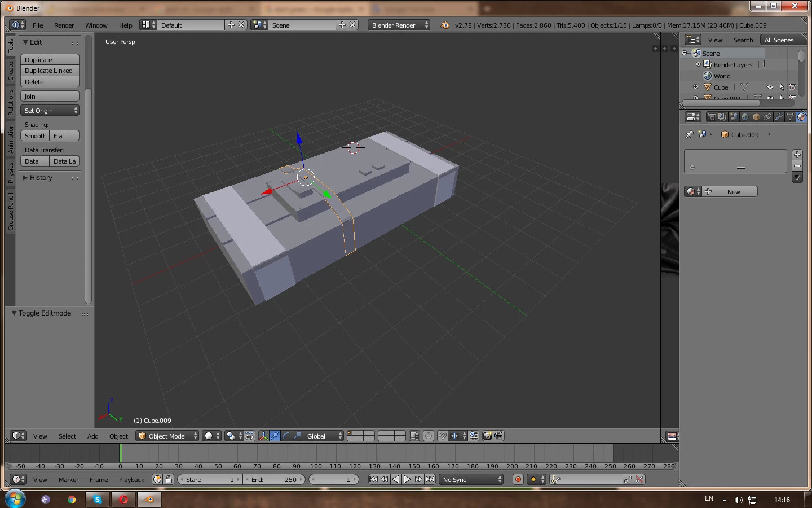Open the Object properties tab (orange cube)
The height and width of the screenshot is (508, 812).
(756, 117)
